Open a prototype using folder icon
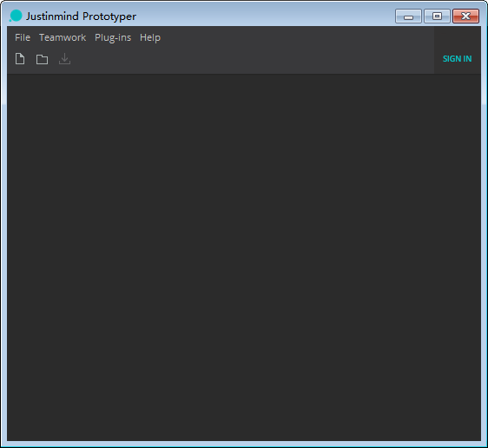 point(42,59)
